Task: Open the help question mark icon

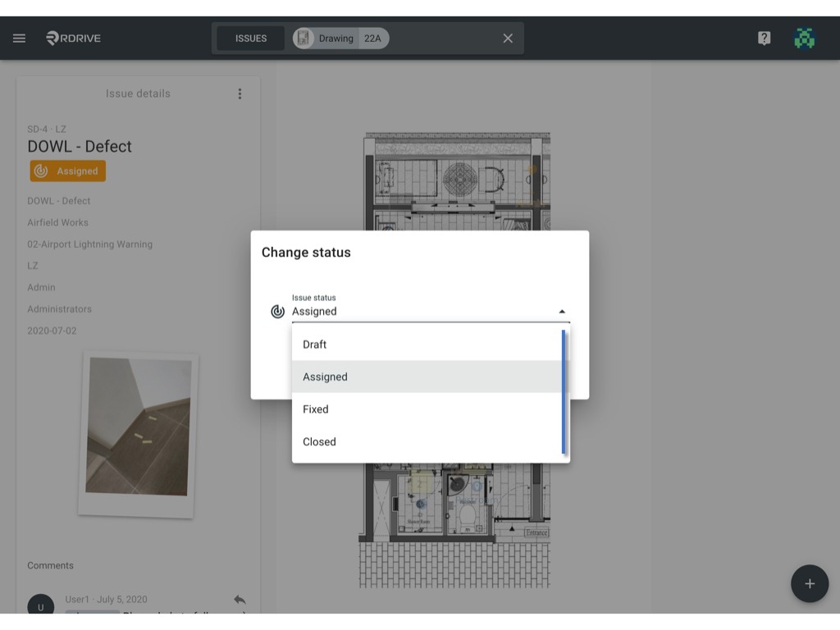Action: (764, 38)
